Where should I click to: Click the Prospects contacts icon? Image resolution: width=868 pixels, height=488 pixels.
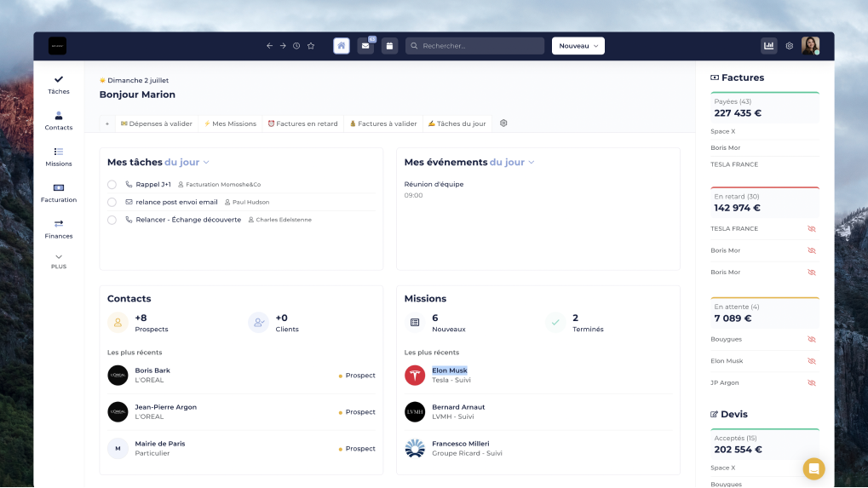tap(118, 323)
